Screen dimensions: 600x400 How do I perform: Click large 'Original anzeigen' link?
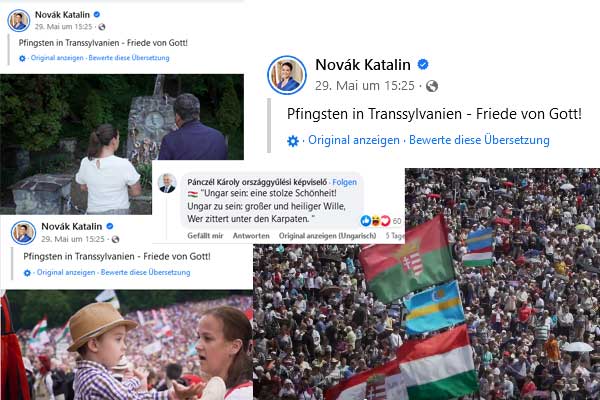coord(354,140)
